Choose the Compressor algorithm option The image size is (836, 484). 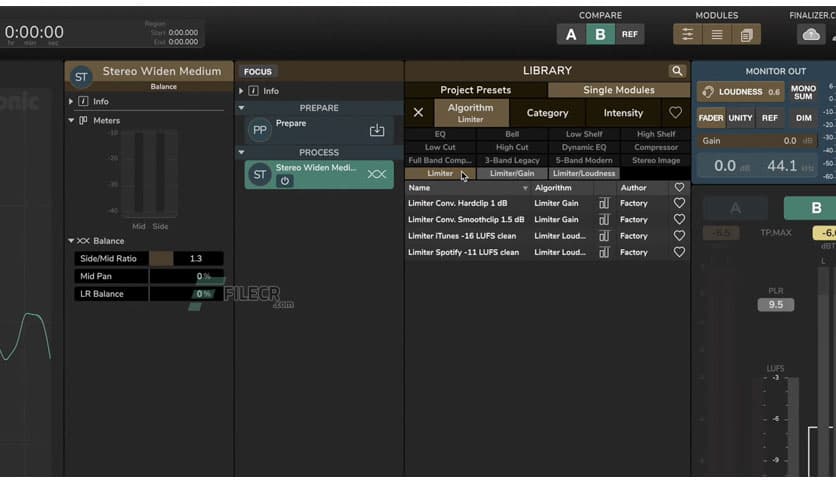pos(656,147)
